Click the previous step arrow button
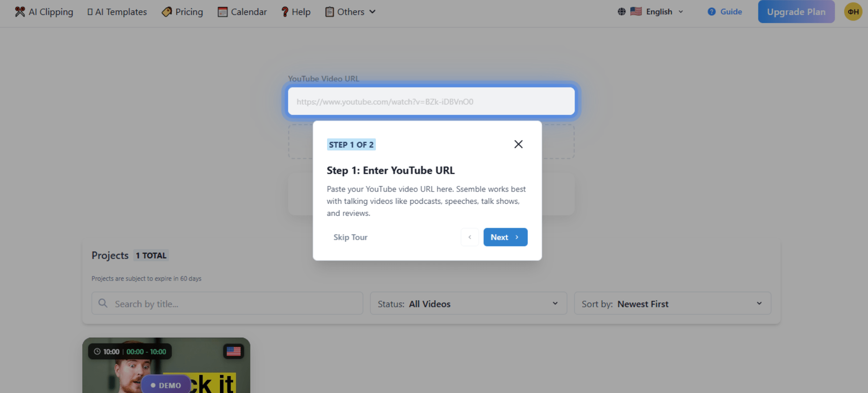 coord(470,237)
